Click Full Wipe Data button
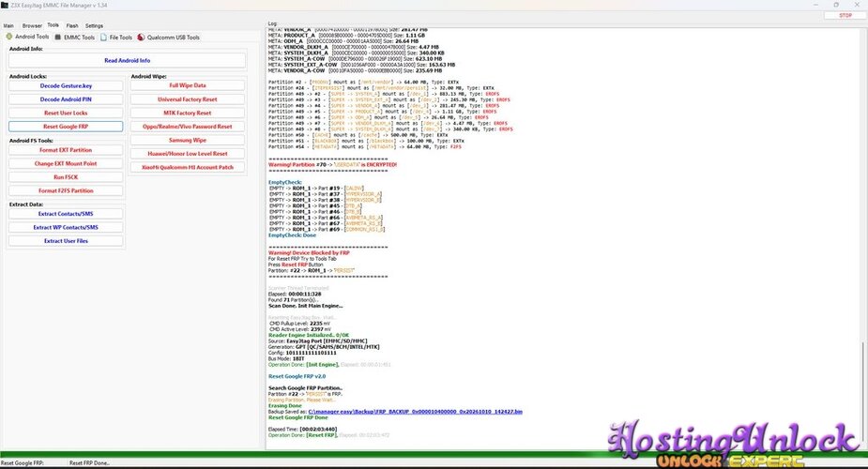868x469 pixels. 188,85
